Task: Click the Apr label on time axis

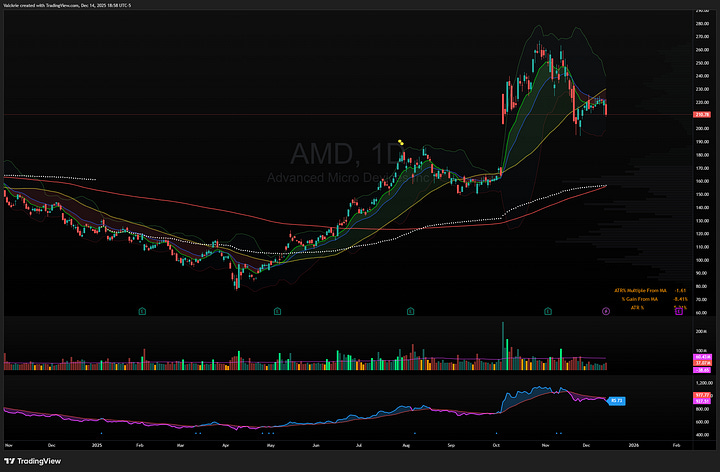Action: coord(225,445)
